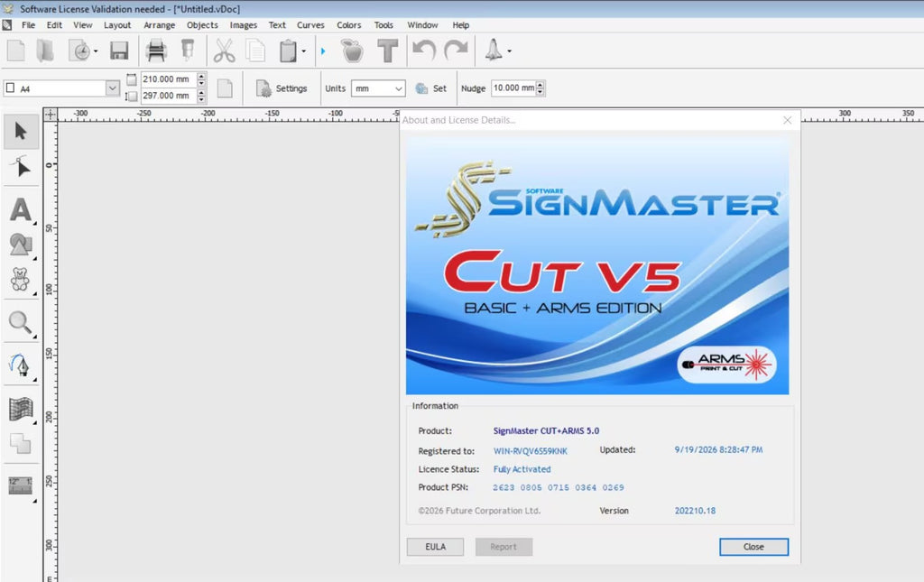This screenshot has width=924, height=582.
Task: Click the rocket launch icon
Action: point(494,51)
